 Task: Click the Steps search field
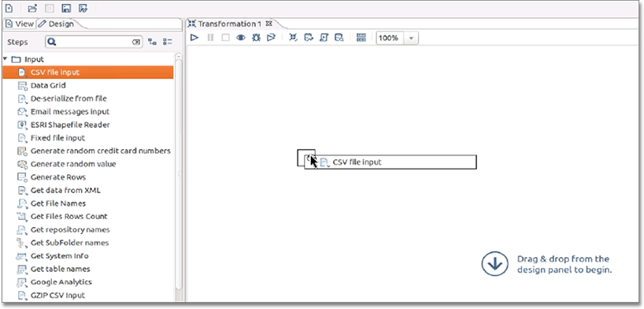pyautogui.click(x=94, y=42)
